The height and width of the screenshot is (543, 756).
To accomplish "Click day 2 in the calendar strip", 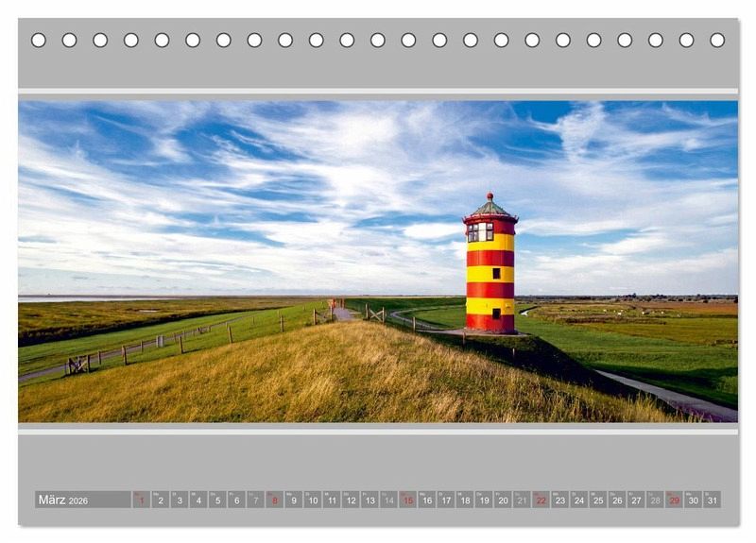I will [x=161, y=500].
